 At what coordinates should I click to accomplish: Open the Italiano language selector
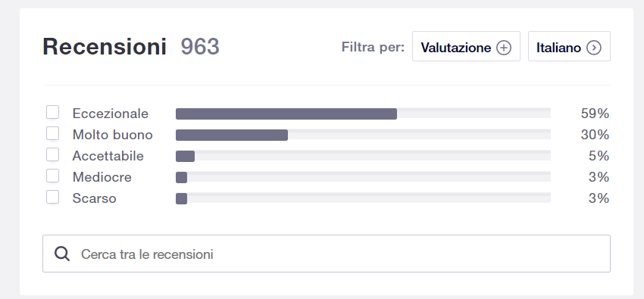569,46
